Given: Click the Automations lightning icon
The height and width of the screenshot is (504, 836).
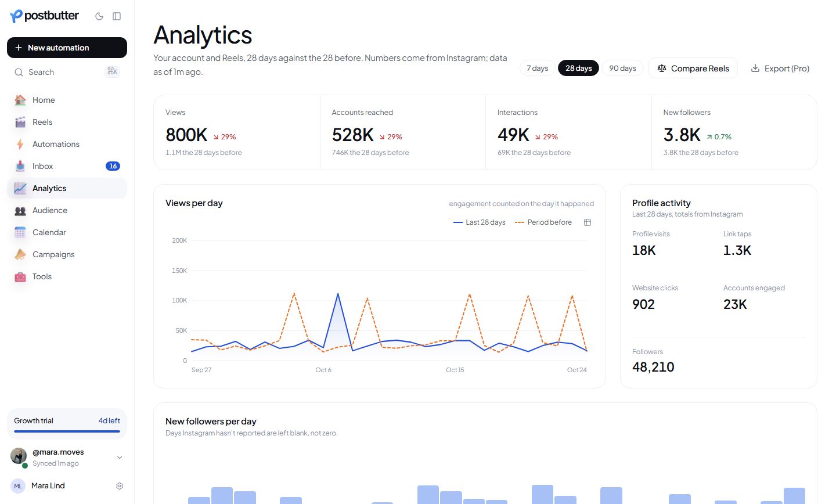Looking at the screenshot, I should click(20, 144).
